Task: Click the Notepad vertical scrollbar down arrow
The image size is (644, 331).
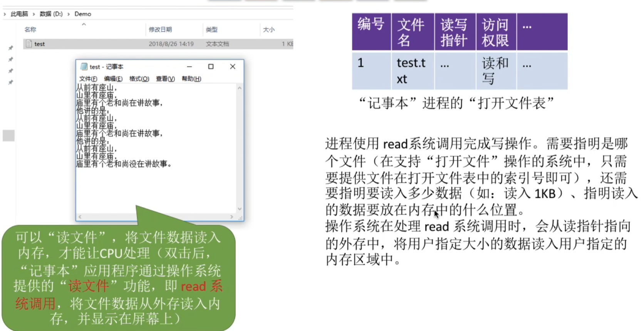Action: [x=240, y=209]
